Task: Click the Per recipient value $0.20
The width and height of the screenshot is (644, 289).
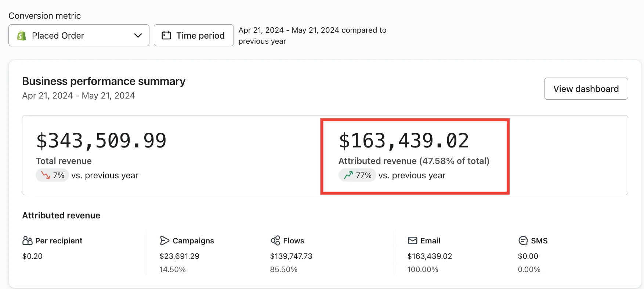Action: click(x=32, y=256)
